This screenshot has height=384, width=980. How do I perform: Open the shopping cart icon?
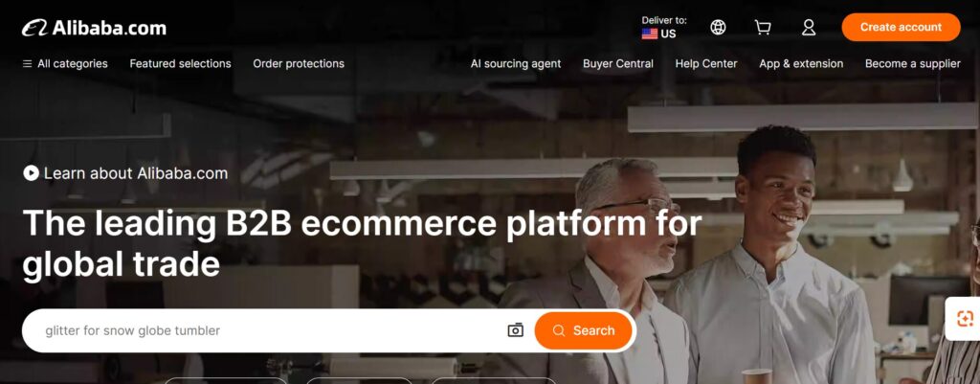[x=763, y=28]
